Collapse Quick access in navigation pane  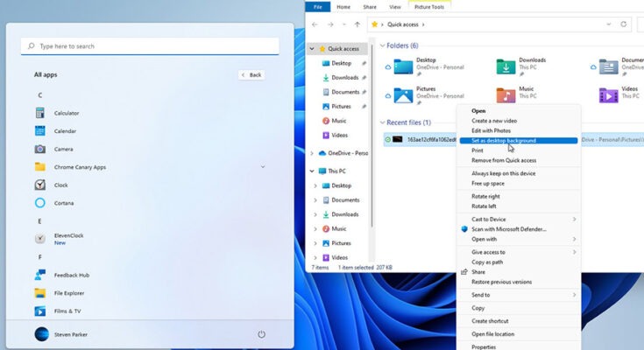tap(312, 49)
